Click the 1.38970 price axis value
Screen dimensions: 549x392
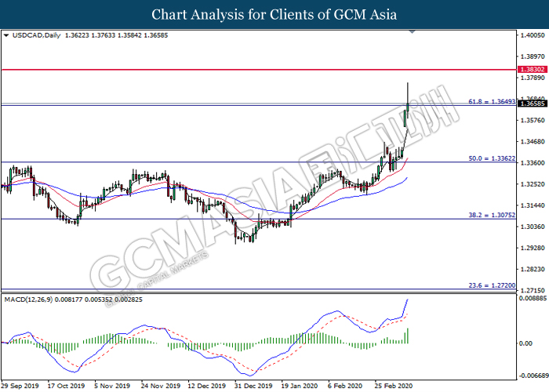[533, 56]
